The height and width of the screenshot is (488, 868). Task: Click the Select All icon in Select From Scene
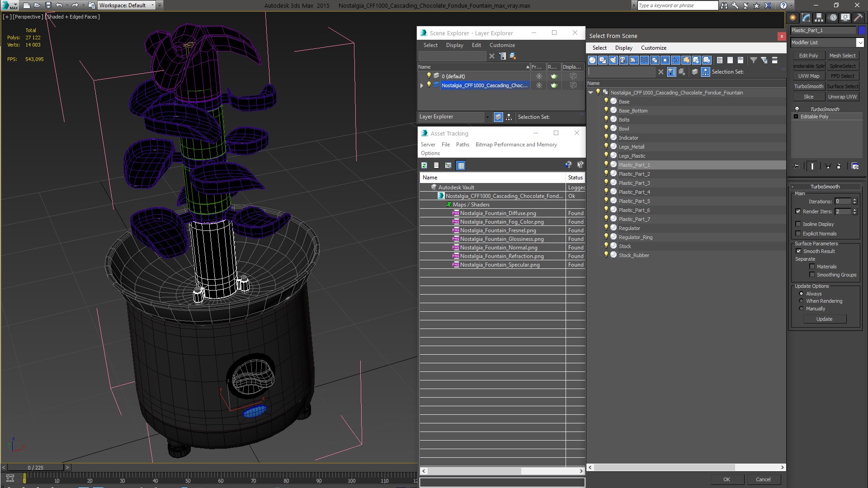pyautogui.click(x=720, y=60)
